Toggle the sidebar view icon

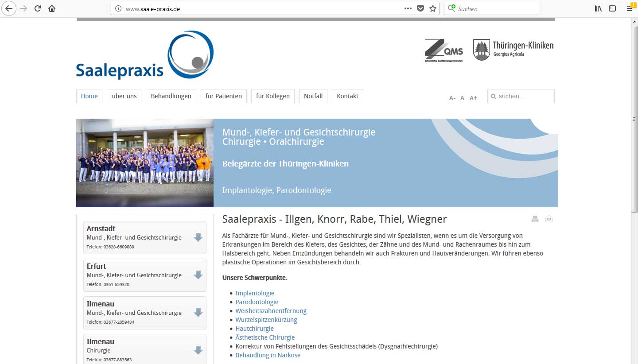pos(612,8)
